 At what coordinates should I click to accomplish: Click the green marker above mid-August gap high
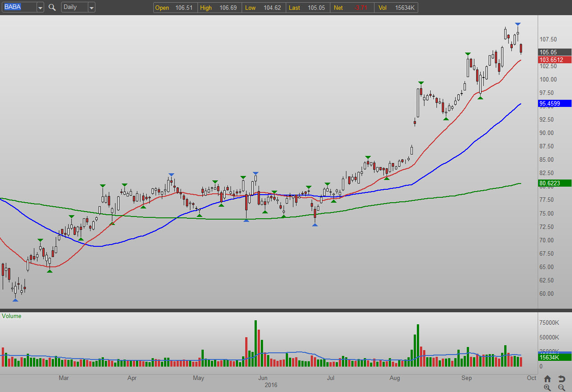click(x=420, y=83)
